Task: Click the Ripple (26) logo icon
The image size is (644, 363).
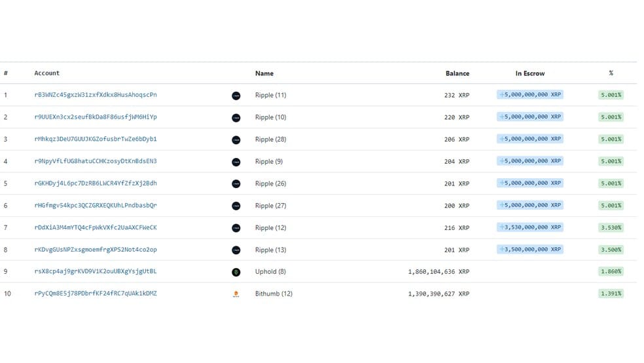Action: (x=236, y=183)
